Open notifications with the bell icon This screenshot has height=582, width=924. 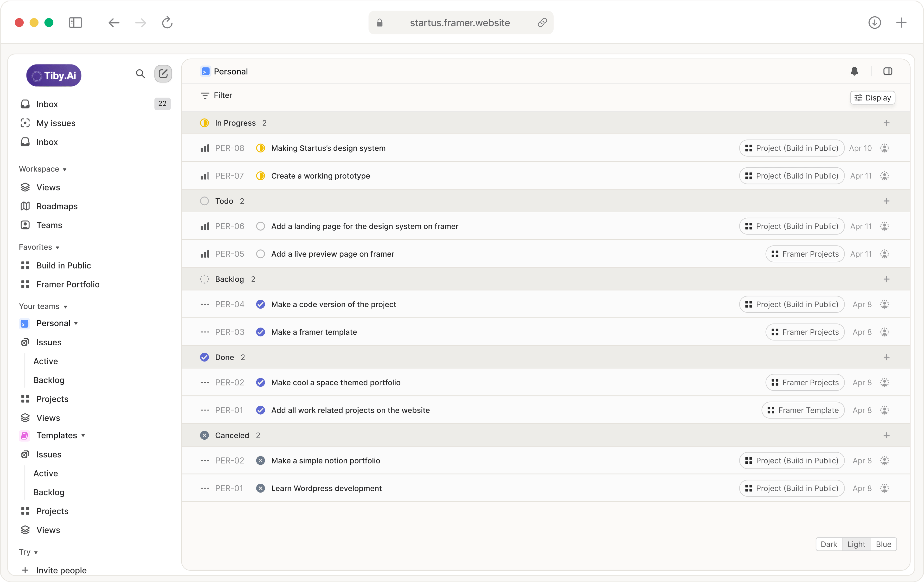[x=854, y=71]
